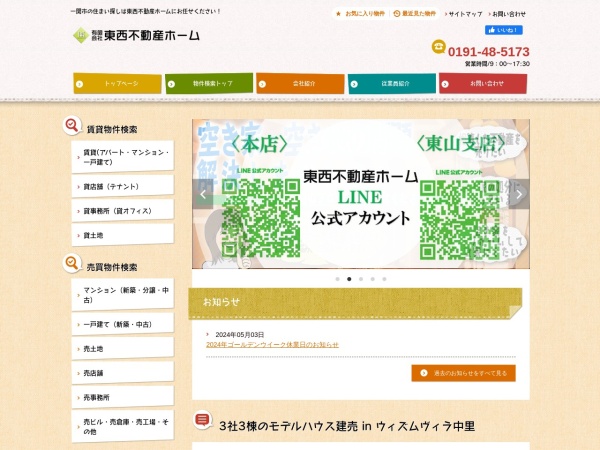The height and width of the screenshot is (450, 600).
Task: Open 賃貸(アパート・マンション・一戸建て) category
Action: click(122, 157)
